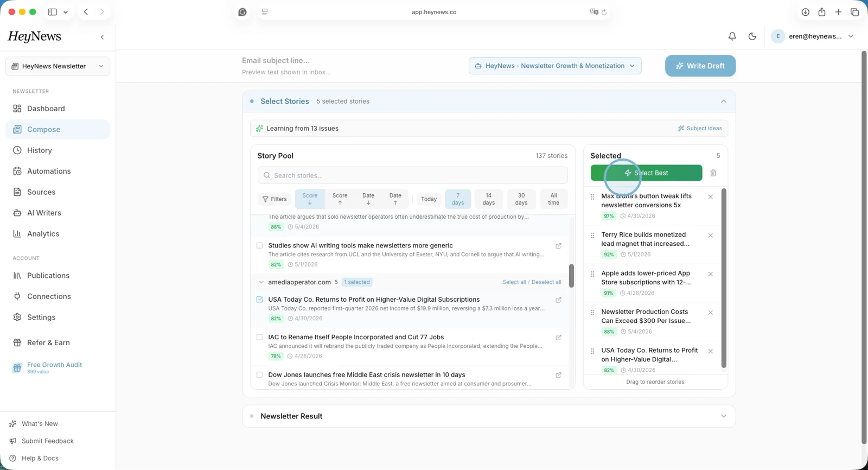
Task: Open Dow Jones story external link
Action: (x=558, y=375)
